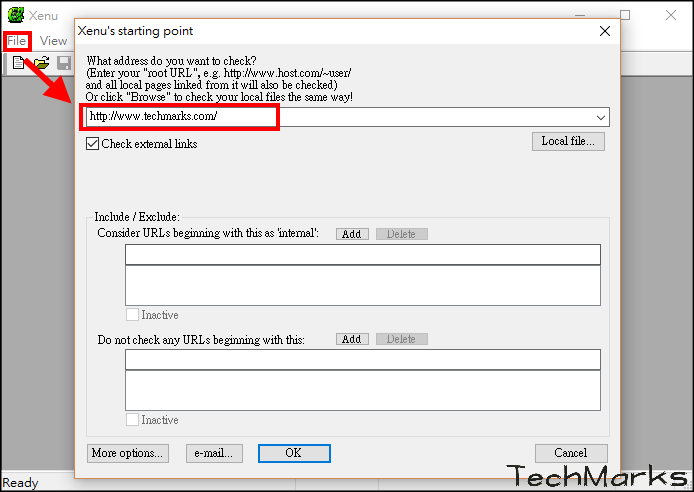Screen dimensions: 694x492
Task: Click the Local file... button
Action: [x=568, y=142]
